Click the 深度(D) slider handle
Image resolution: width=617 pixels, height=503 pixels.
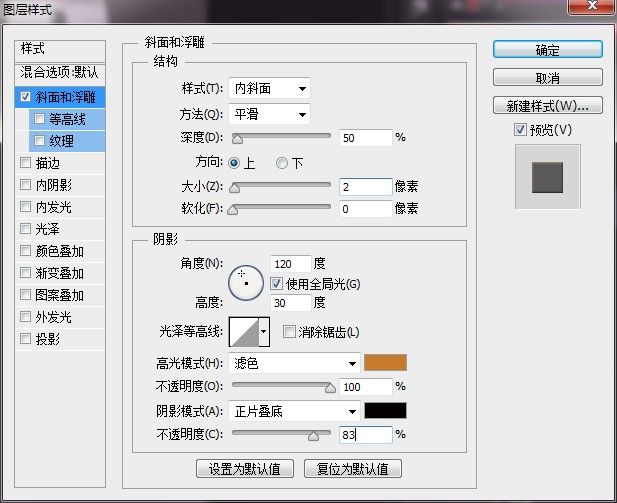(x=237, y=139)
